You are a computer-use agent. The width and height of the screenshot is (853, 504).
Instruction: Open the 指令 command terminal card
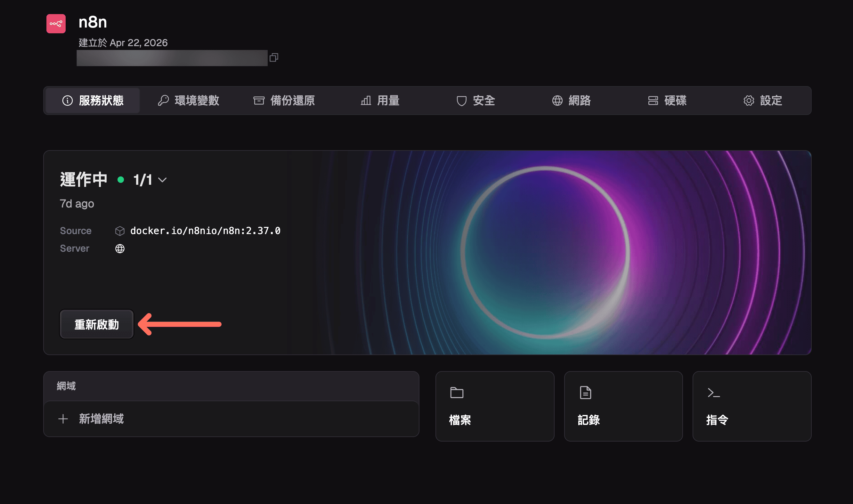click(752, 406)
